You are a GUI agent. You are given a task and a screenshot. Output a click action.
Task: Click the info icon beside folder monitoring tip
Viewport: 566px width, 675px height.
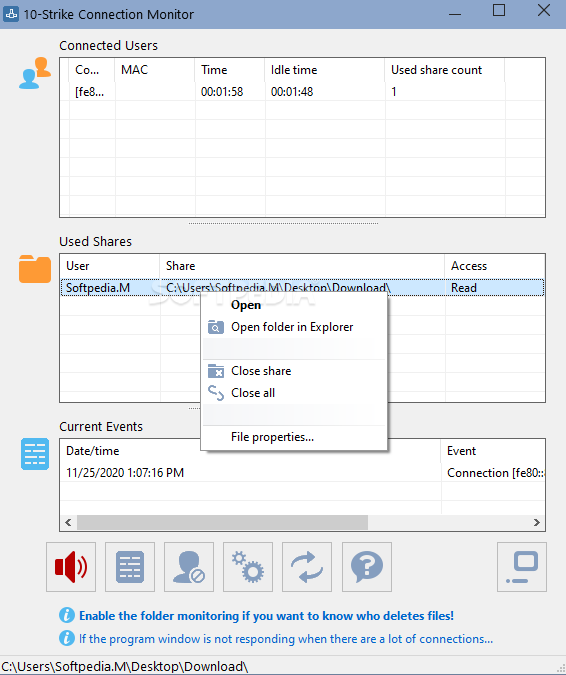pyautogui.click(x=67, y=615)
